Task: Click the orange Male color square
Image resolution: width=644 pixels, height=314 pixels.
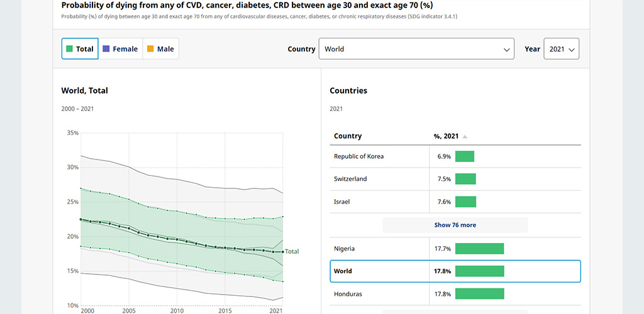Action: [150, 49]
